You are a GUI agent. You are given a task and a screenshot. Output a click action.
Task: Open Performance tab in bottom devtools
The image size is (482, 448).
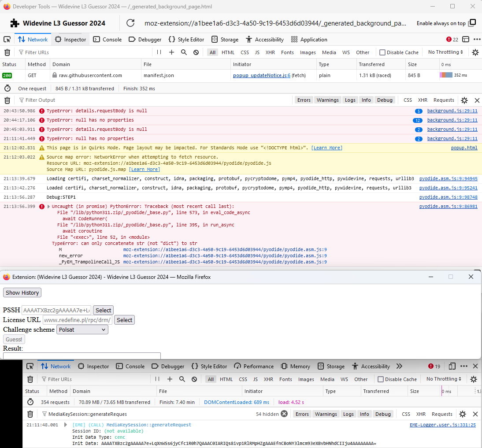point(254,366)
